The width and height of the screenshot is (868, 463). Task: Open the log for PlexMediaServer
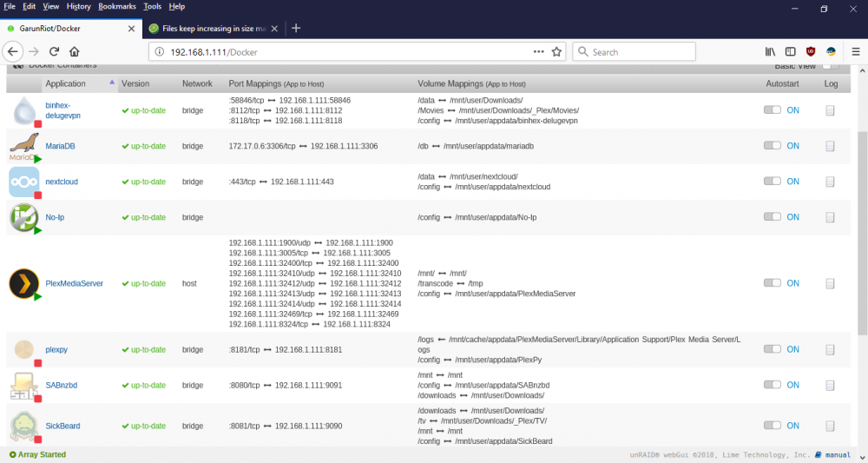pyautogui.click(x=830, y=283)
